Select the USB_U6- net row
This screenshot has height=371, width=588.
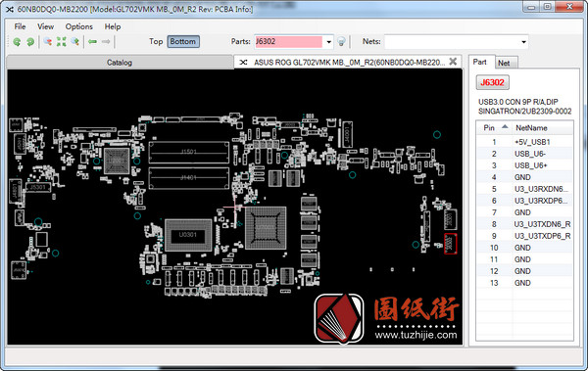pyautogui.click(x=525, y=154)
